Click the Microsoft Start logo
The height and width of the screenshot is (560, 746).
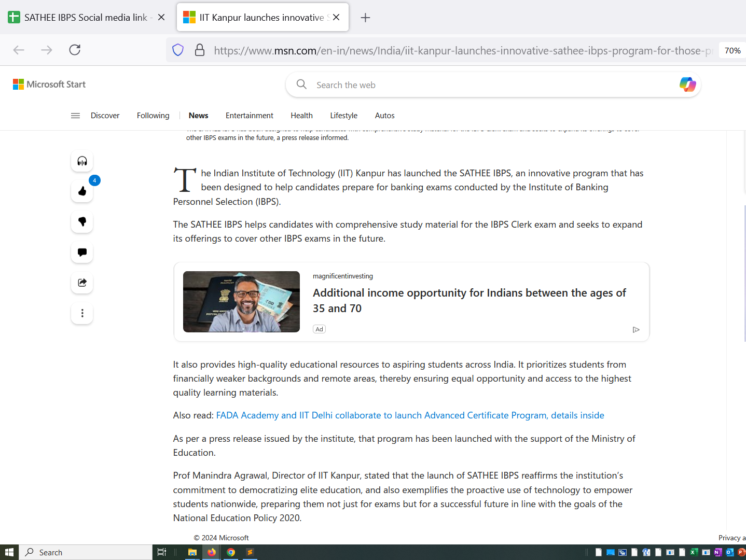(x=49, y=85)
